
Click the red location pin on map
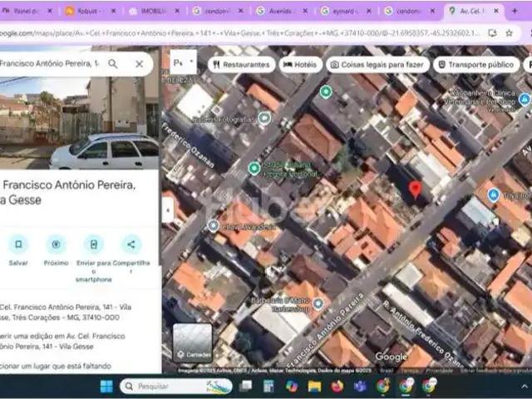pyautogui.click(x=415, y=190)
